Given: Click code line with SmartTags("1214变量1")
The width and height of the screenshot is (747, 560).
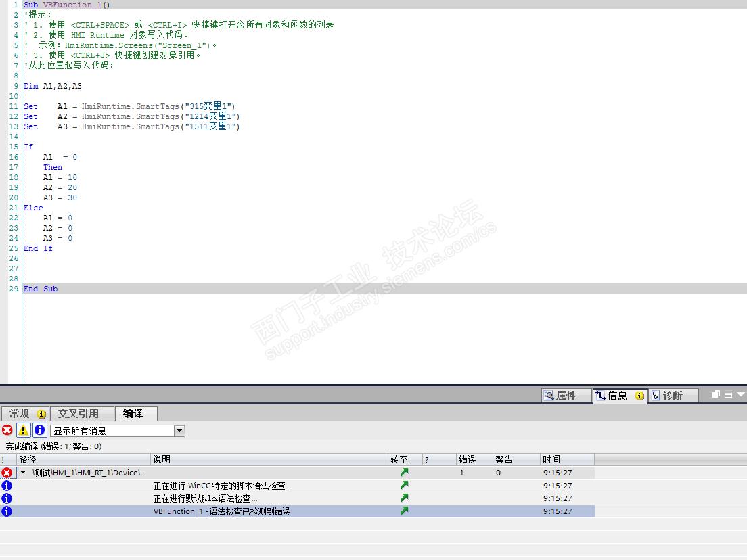Looking at the screenshot, I should click(132, 116).
